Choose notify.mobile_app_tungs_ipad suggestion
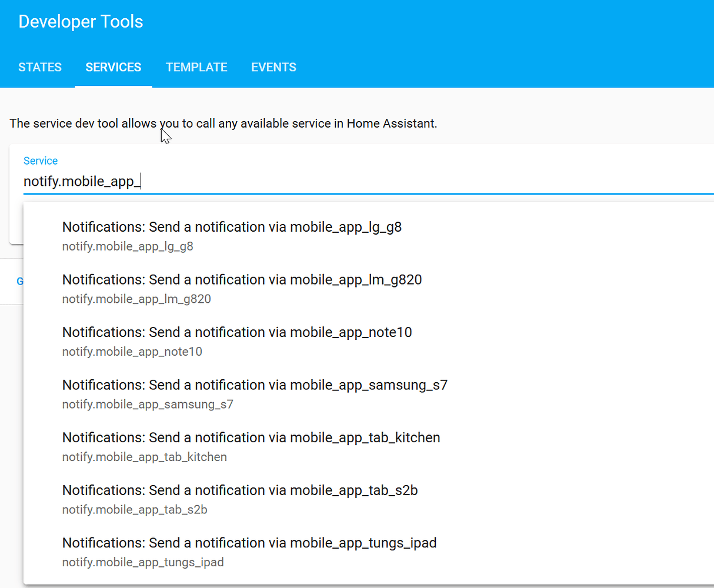 point(369,552)
